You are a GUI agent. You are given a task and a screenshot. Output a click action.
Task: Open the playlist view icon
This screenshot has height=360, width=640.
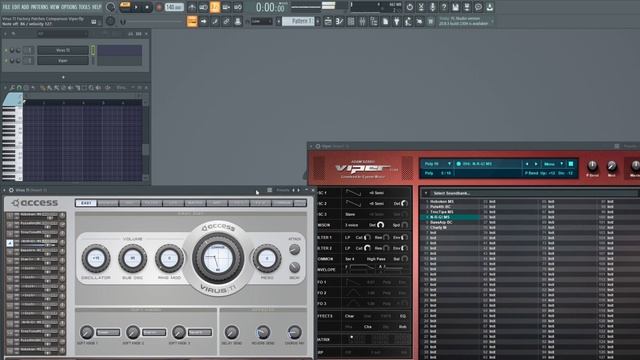tap(328, 22)
